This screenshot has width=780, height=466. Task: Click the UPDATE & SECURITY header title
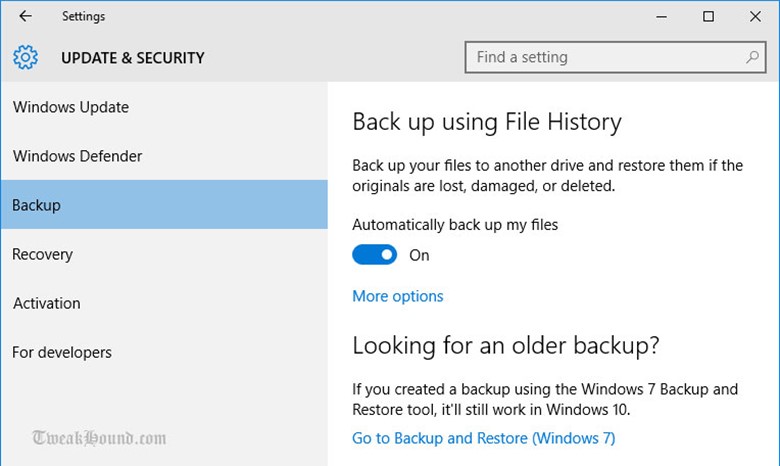click(133, 58)
